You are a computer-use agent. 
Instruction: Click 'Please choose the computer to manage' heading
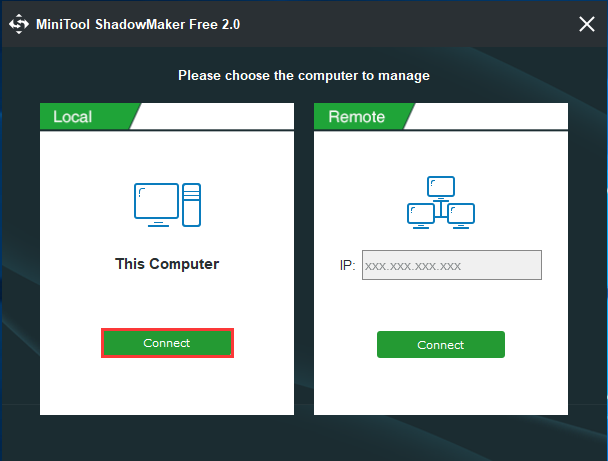[304, 75]
